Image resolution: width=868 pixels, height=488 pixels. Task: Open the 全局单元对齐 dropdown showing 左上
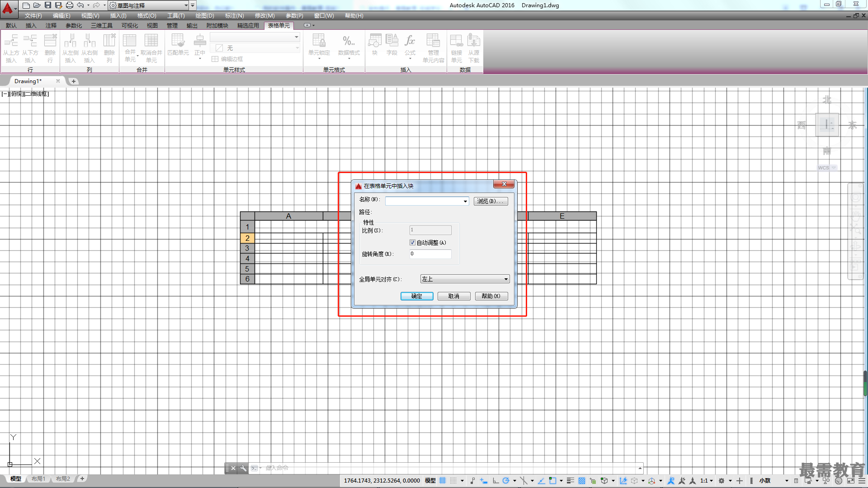click(x=465, y=279)
